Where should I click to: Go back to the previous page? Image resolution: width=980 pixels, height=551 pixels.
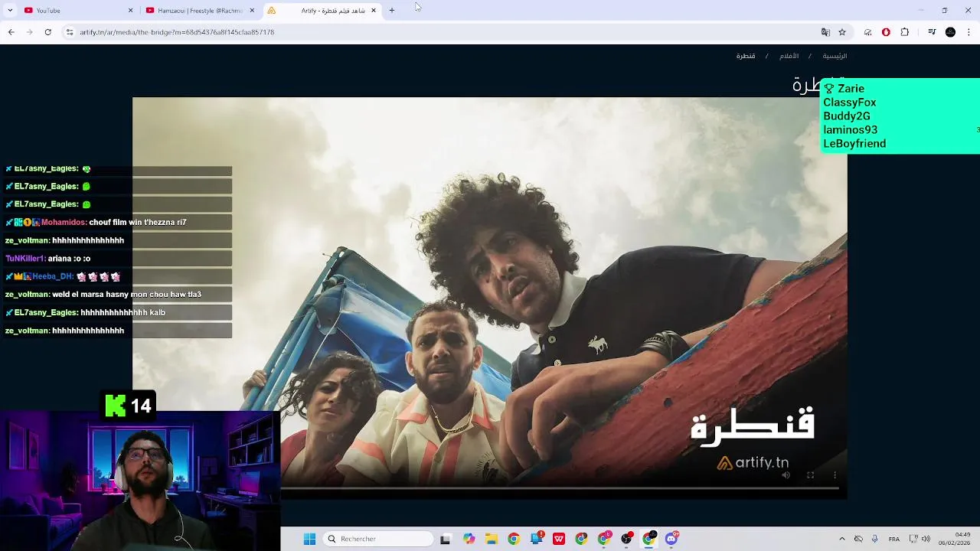(11, 32)
